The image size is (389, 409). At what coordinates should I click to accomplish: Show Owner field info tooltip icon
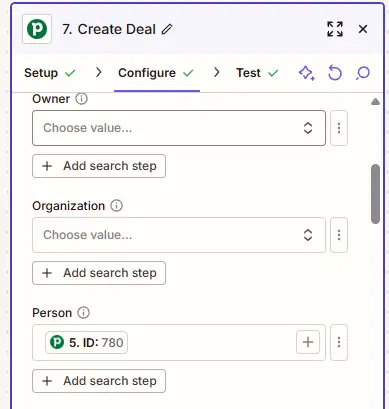click(81, 99)
